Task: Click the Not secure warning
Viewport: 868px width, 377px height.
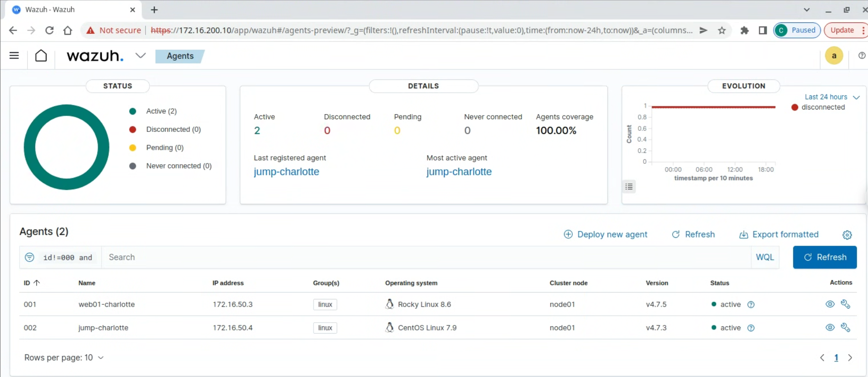Action: (114, 31)
